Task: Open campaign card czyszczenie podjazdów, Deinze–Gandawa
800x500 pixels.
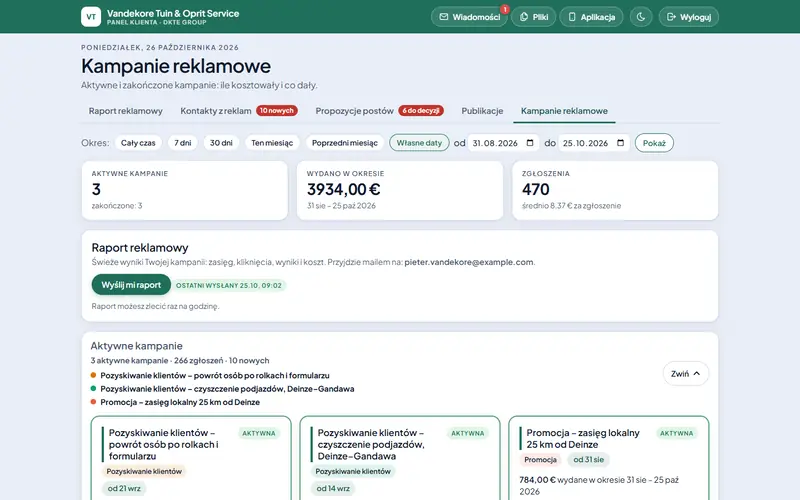Action: click(400, 458)
